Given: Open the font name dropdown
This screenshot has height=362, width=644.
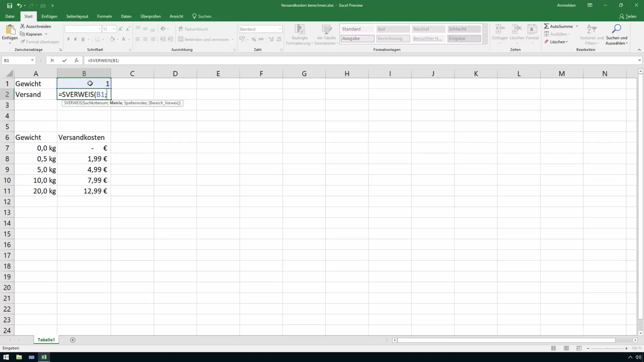Looking at the screenshot, I should (99, 29).
